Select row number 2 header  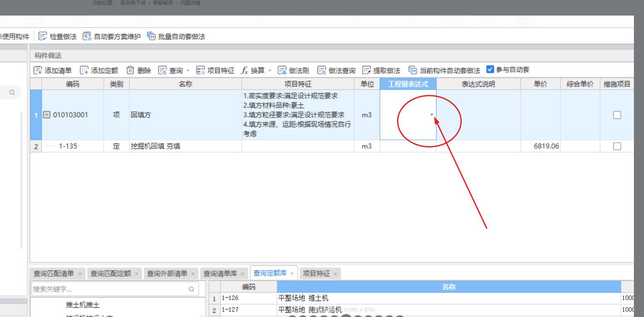[36, 146]
